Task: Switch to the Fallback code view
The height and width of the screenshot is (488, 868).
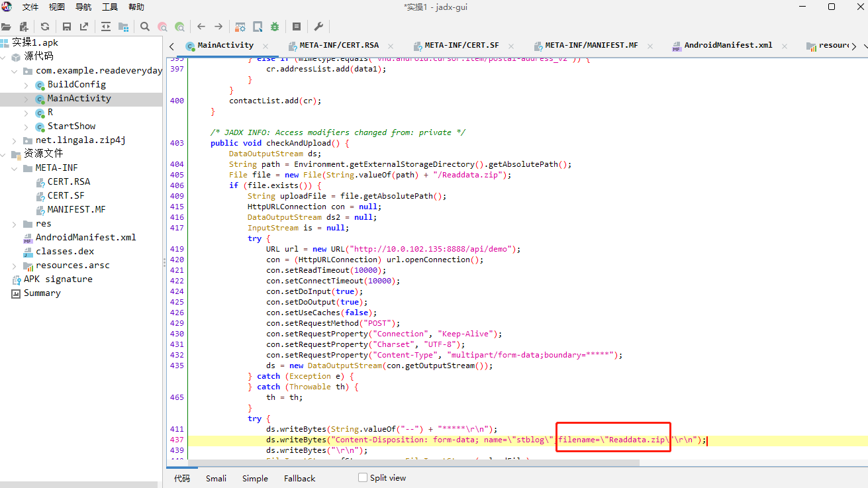Action: point(299,478)
